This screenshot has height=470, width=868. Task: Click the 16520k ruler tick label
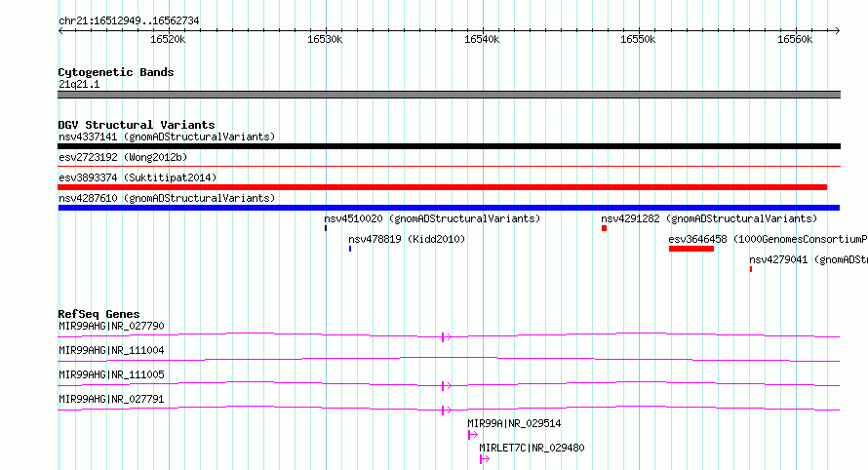[x=168, y=39]
